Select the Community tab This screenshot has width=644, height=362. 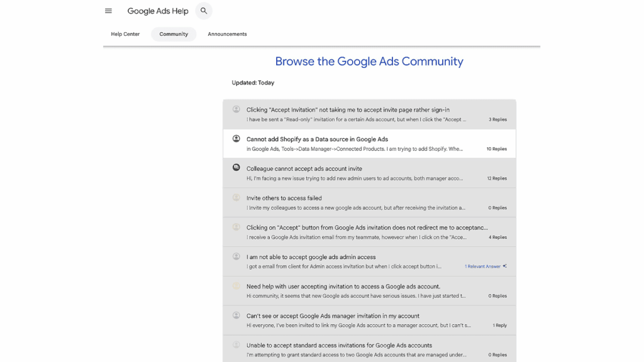pyautogui.click(x=174, y=34)
